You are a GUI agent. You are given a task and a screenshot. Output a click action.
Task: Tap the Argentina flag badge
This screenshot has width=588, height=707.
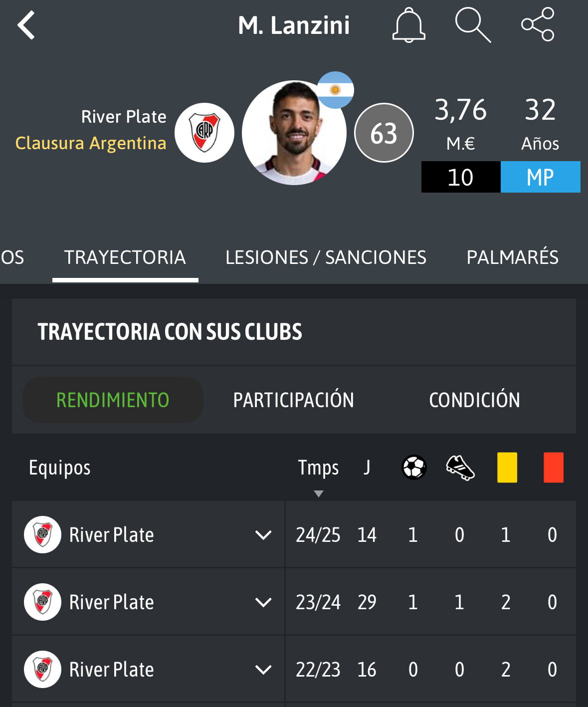pyautogui.click(x=335, y=90)
